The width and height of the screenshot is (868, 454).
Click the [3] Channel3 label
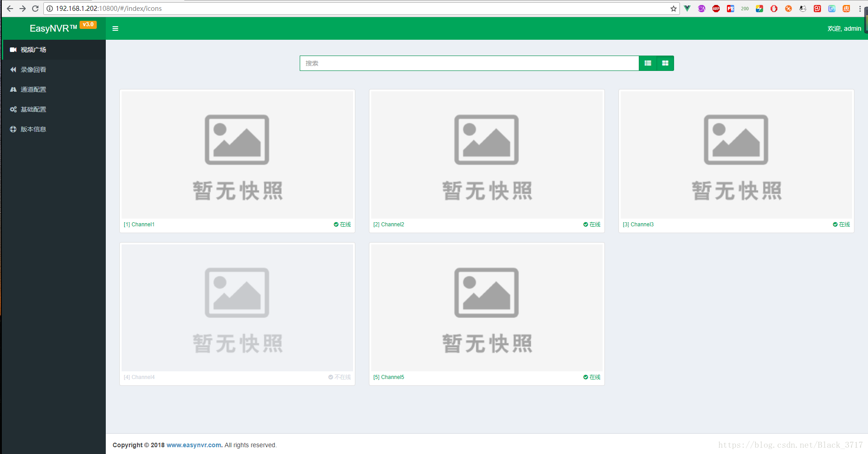click(x=638, y=225)
